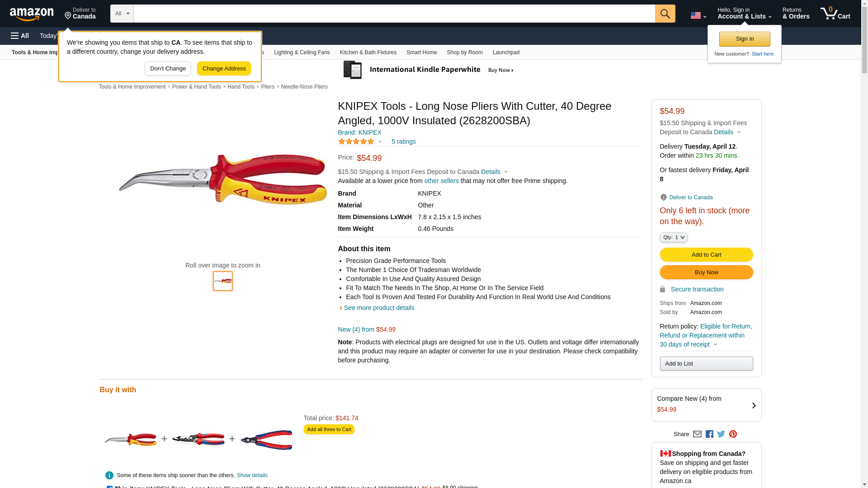The width and height of the screenshot is (868, 488).
Task: Click the US flag language selector
Action: (x=698, y=15)
